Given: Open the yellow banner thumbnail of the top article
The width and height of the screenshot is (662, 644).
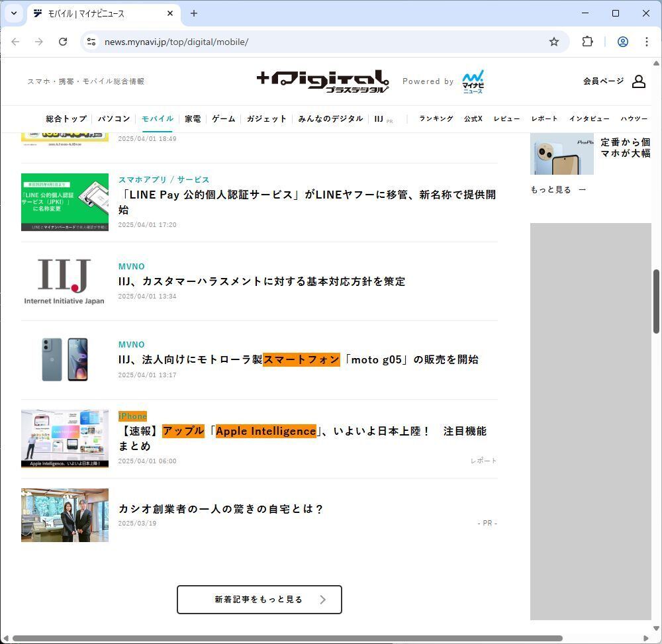Looking at the screenshot, I should (x=65, y=140).
